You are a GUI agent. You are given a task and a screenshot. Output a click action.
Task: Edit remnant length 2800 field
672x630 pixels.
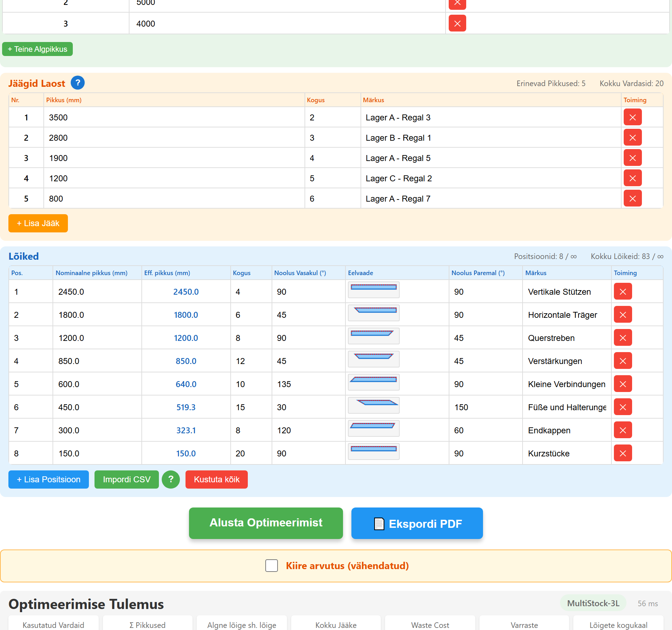[174, 138]
